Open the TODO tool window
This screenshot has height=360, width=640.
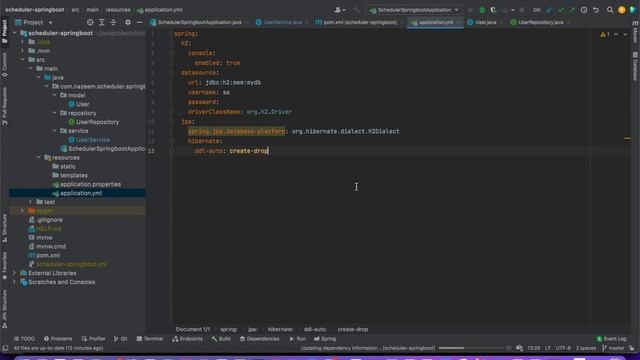coord(24,339)
